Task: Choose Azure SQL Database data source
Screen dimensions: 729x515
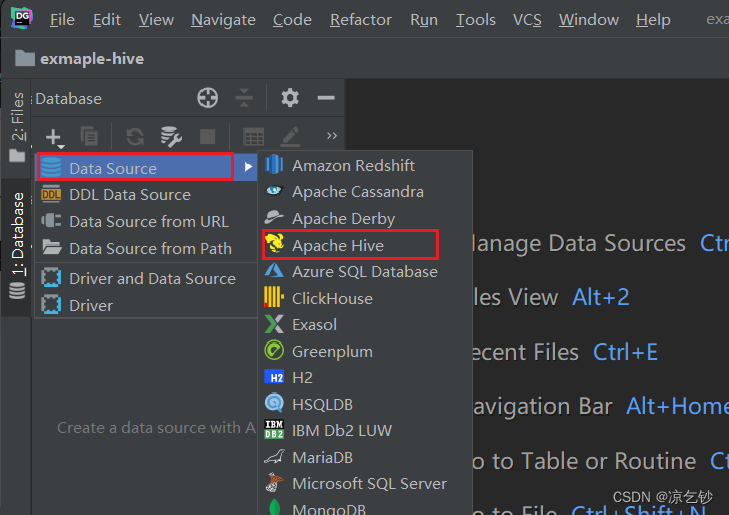Action: [365, 271]
